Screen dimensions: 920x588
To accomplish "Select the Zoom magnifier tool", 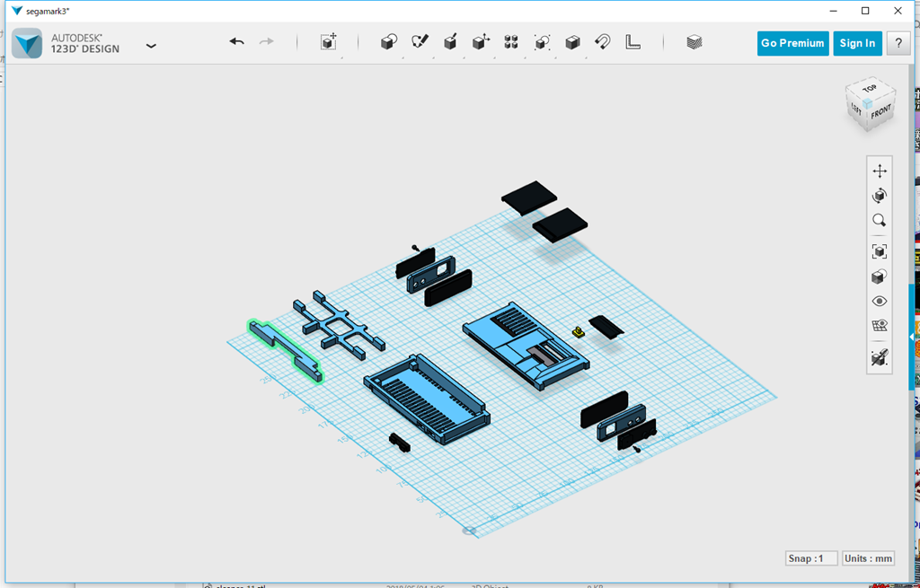I will 879,220.
